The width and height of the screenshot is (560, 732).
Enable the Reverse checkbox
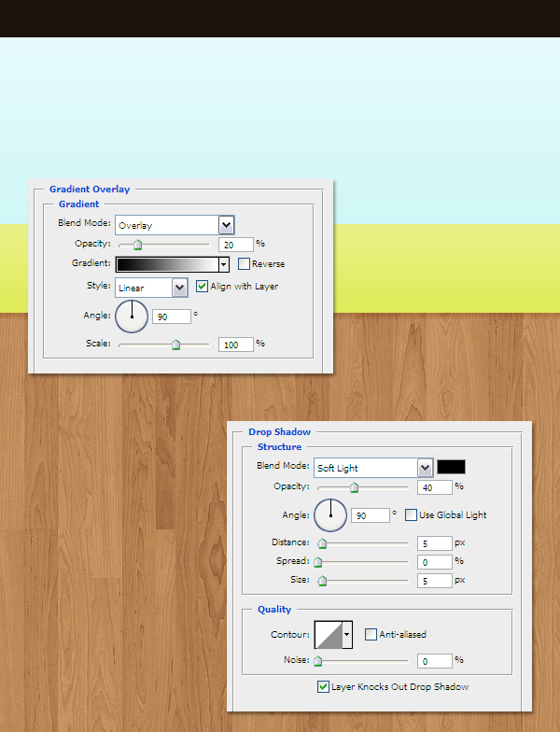tap(244, 263)
